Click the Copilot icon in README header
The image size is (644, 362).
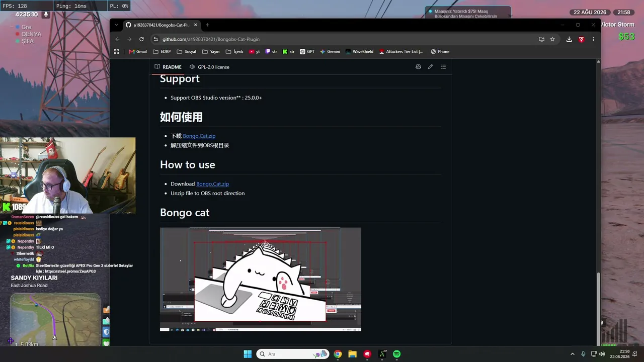[x=418, y=67]
